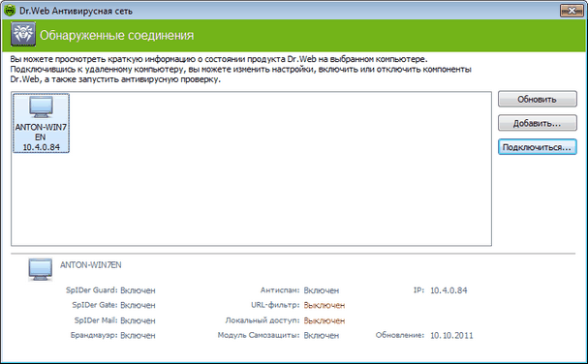
Task: Click the Подключиться... button
Action: coord(537,147)
